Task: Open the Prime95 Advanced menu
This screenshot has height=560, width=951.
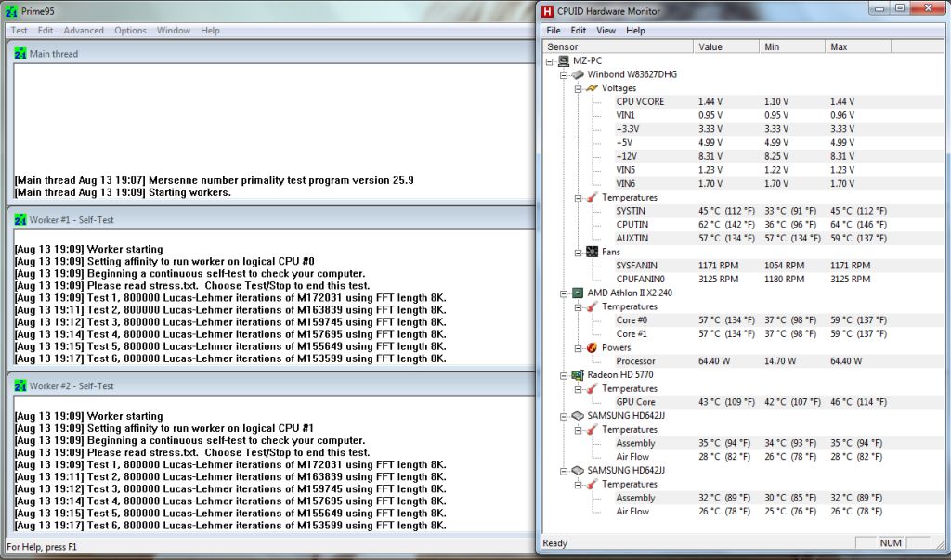Action: 84,31
